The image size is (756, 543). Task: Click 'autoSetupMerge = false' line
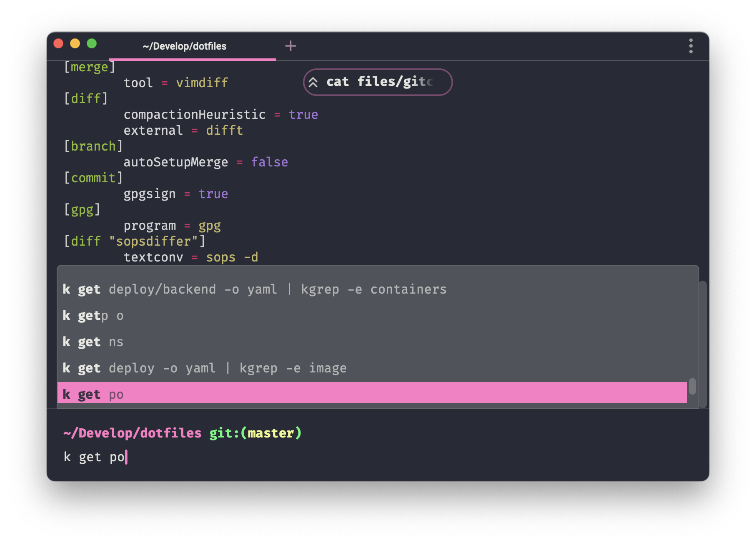[x=206, y=162]
